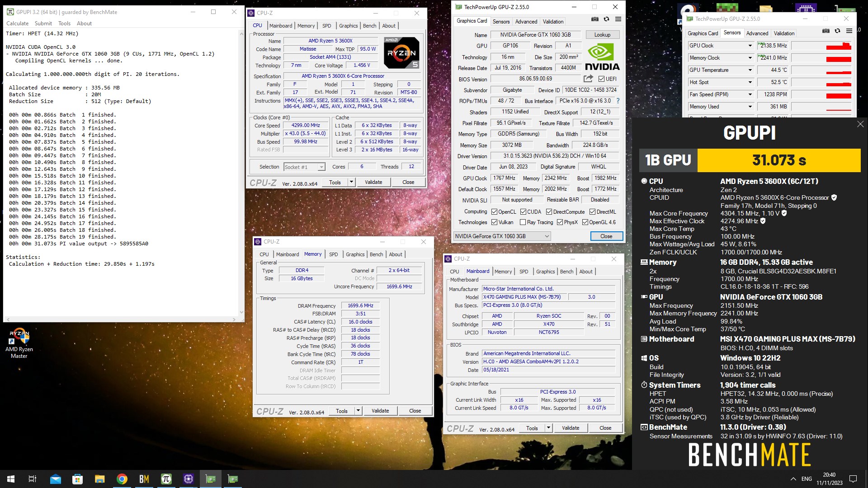The width and height of the screenshot is (868, 488).
Task: Open the GPU Temperature sensor dropdown
Action: [750, 70]
